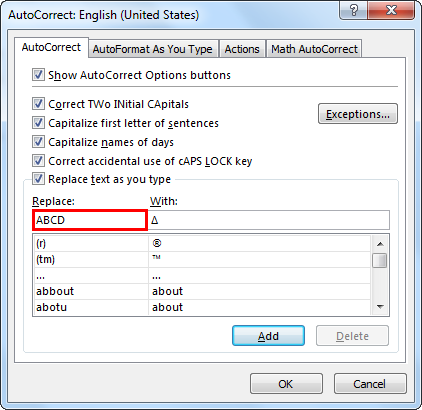Screen dimensions: 422x410
Task: Switch to AutoFormat As You Type tab
Action: 153,49
